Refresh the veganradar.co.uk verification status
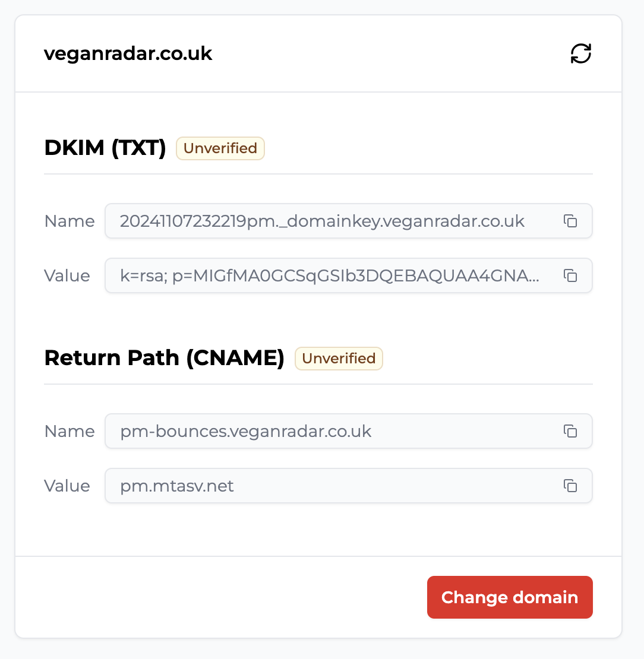This screenshot has height=659, width=644. point(581,54)
